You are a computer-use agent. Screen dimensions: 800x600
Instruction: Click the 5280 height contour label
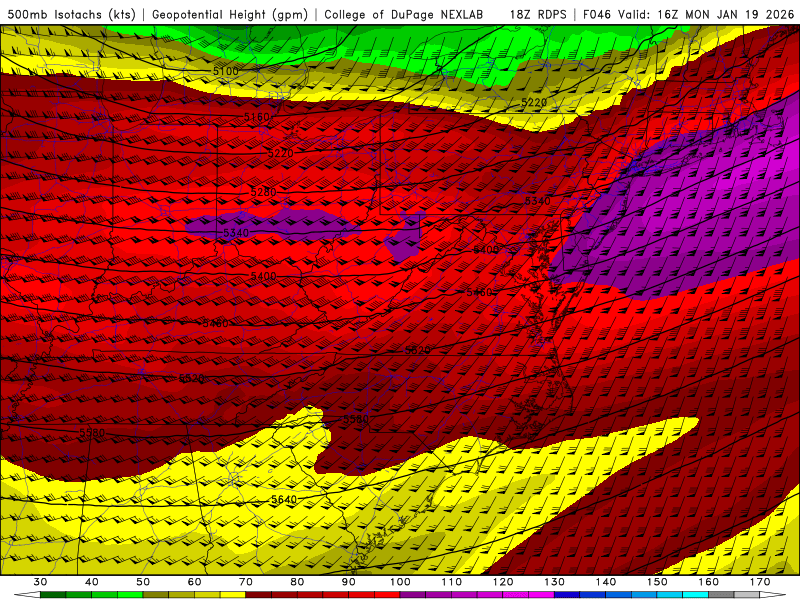pos(263,192)
